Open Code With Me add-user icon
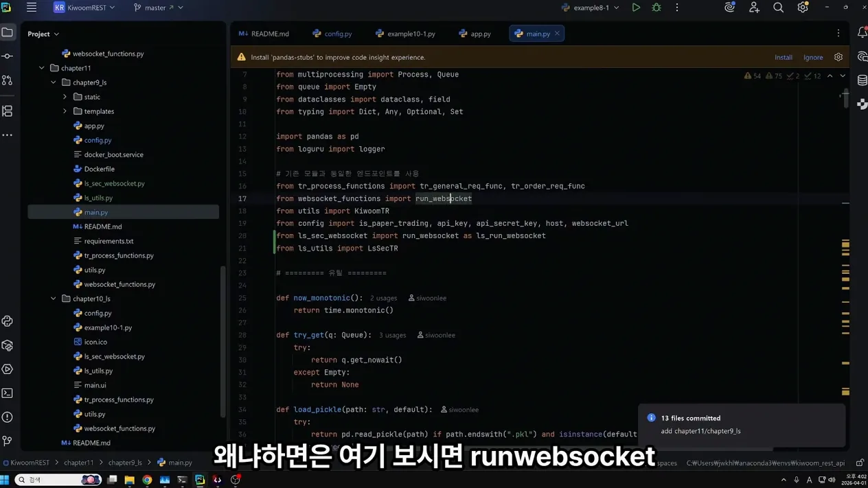Screen dimensions: 868x488 click(x=754, y=8)
